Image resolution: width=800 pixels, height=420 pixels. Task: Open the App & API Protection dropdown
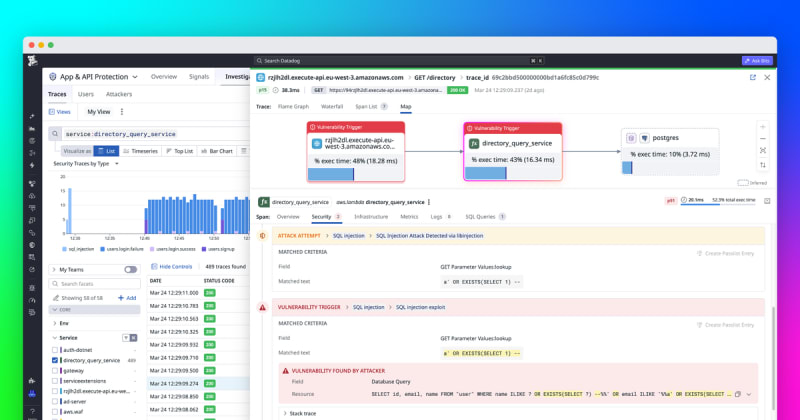[x=94, y=77]
